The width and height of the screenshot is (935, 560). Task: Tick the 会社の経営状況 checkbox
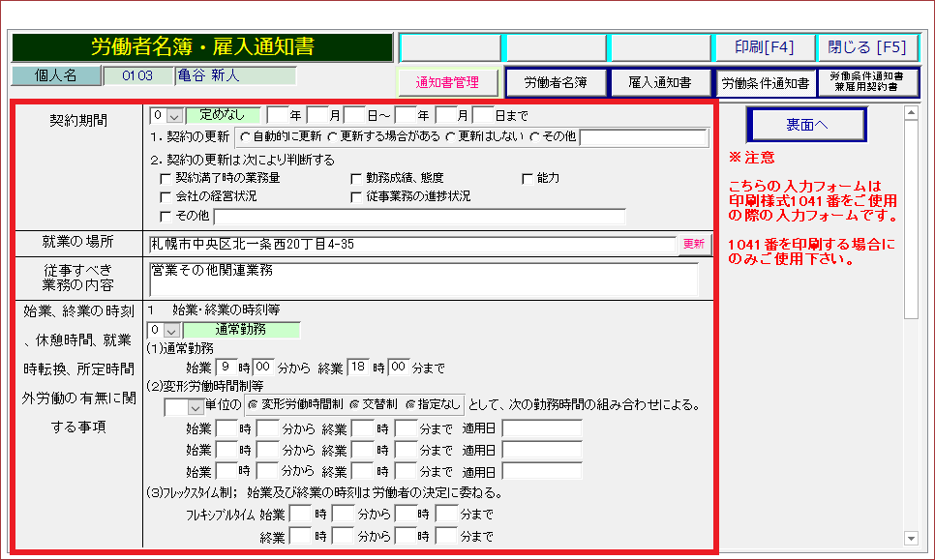[165, 197]
